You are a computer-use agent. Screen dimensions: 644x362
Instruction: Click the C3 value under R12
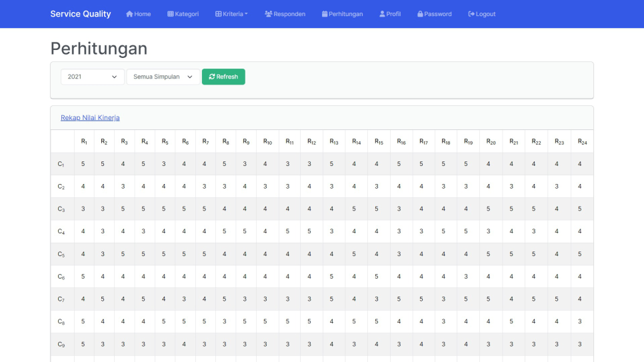309,209
